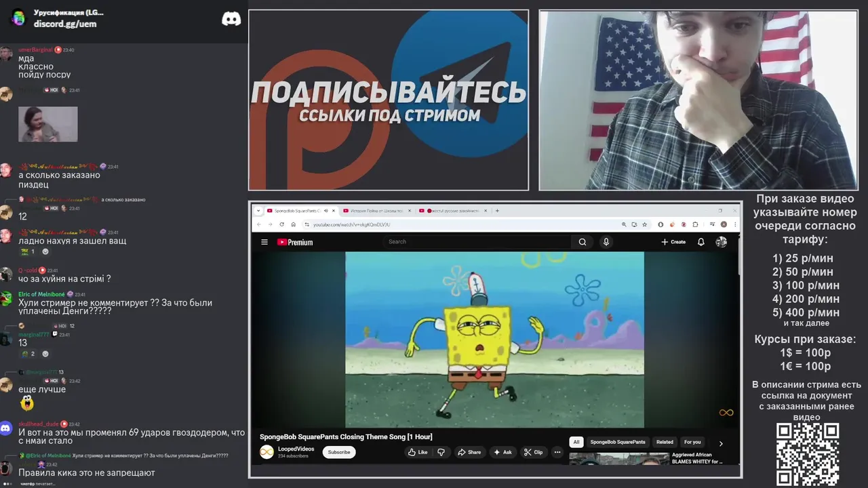Open a new browser tab
The width and height of the screenshot is (868, 488).
click(x=497, y=211)
